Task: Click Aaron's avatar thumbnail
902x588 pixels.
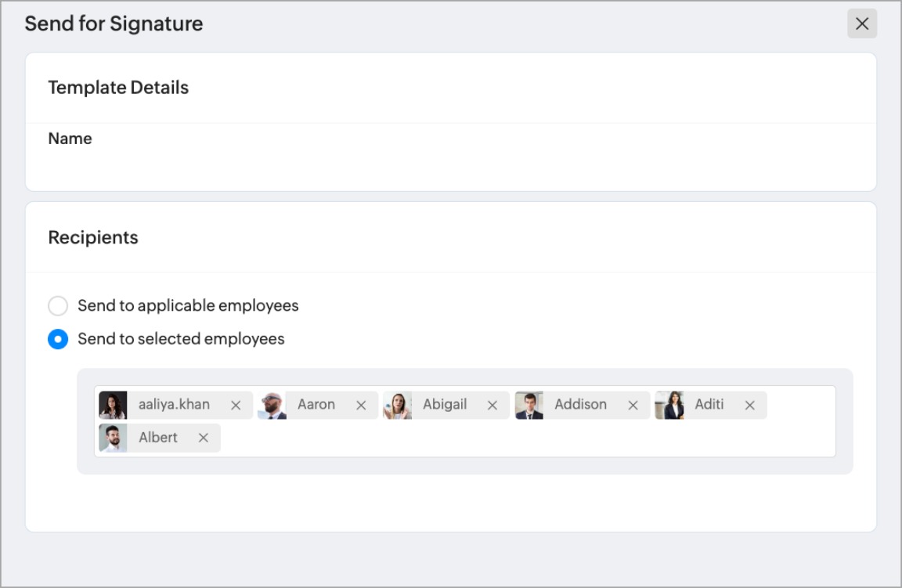Action: click(272, 406)
